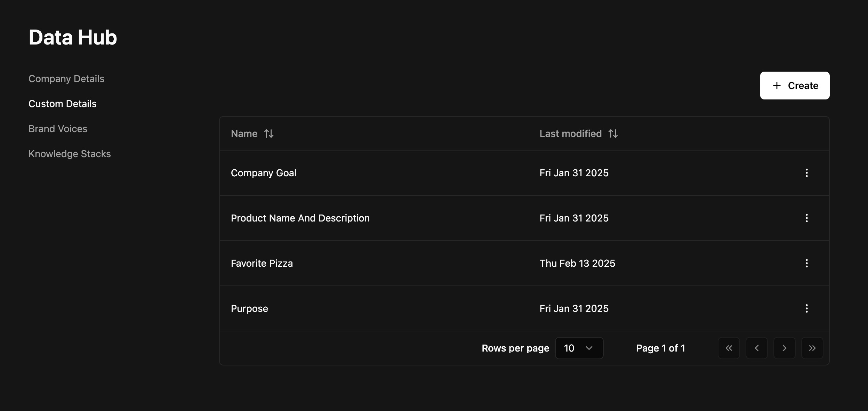The image size is (868, 411).
Task: Open the Favorite Pizza row's three-dot menu
Action: click(x=806, y=263)
